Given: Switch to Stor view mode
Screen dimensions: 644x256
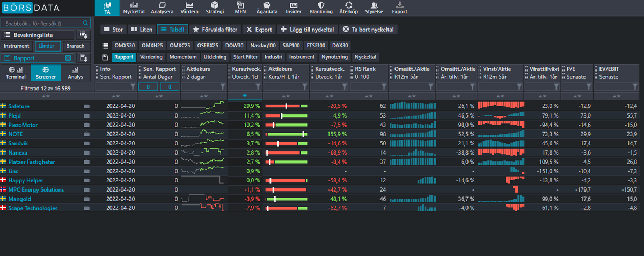Looking at the screenshot, I should coord(113,30).
